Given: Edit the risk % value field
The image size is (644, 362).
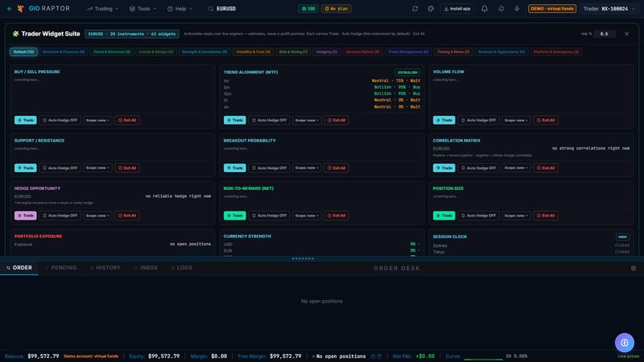Looking at the screenshot, I should tap(604, 34).
